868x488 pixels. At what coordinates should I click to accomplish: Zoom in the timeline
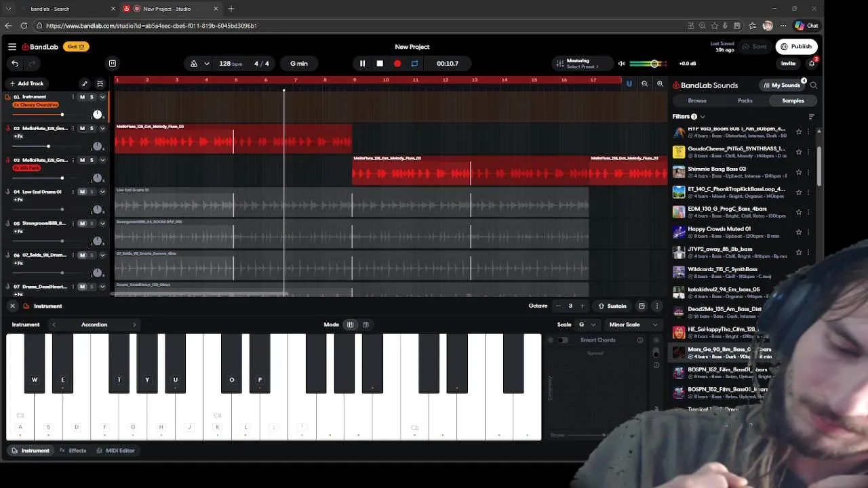pos(660,83)
